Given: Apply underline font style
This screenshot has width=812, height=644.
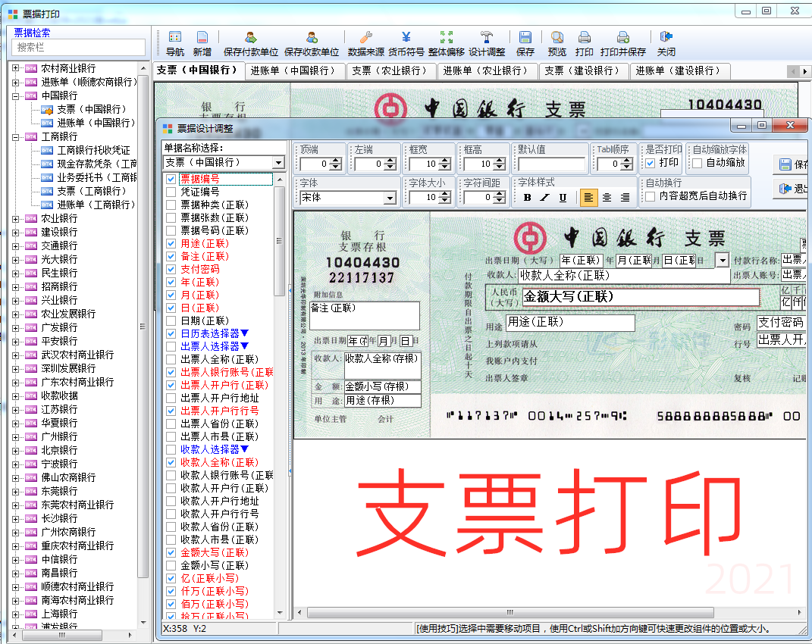Looking at the screenshot, I should (x=563, y=197).
